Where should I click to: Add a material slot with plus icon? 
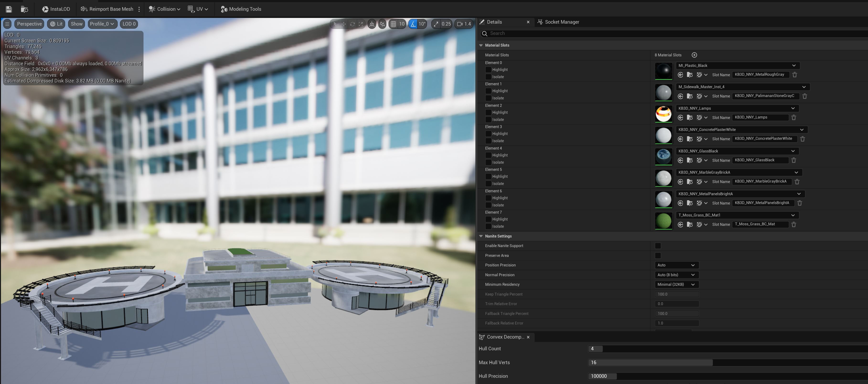click(x=694, y=55)
